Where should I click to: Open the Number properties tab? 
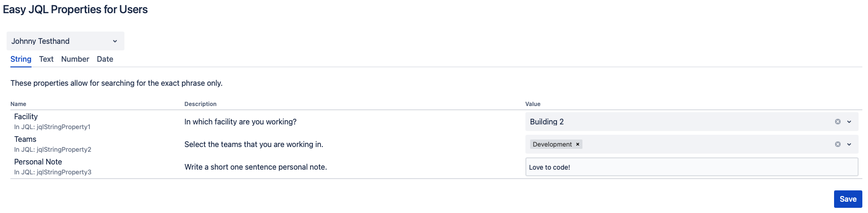[75, 59]
